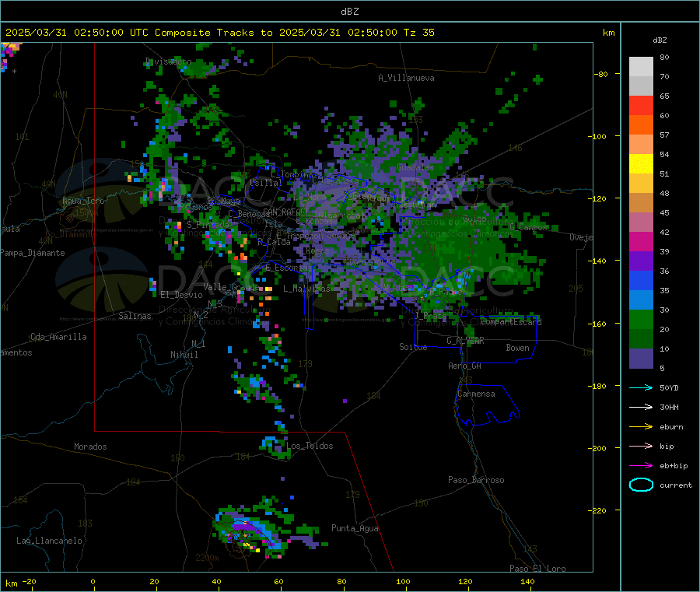Click the 65 dBZ red color swatch
This screenshot has height=592, width=700.
(x=641, y=105)
